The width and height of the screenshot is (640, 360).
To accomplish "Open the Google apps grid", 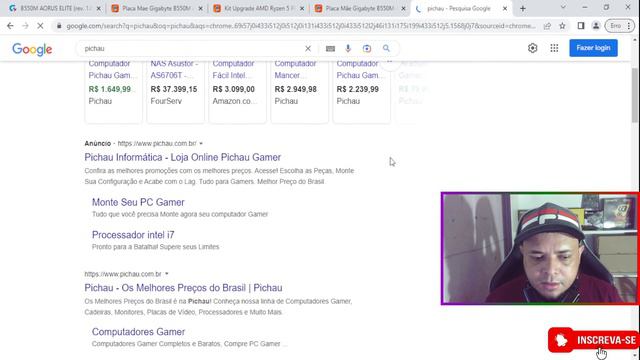I will [554, 48].
